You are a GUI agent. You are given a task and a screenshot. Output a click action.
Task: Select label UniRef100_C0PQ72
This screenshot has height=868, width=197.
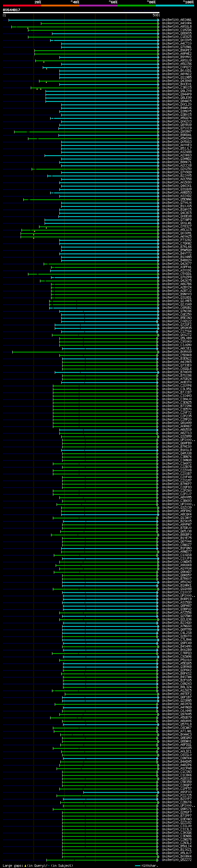pos(176,67)
